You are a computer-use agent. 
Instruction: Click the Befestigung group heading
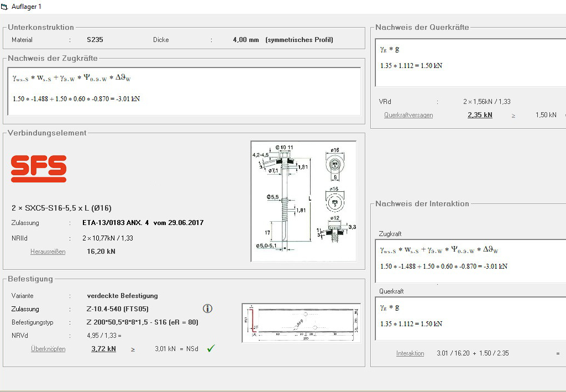point(30,279)
